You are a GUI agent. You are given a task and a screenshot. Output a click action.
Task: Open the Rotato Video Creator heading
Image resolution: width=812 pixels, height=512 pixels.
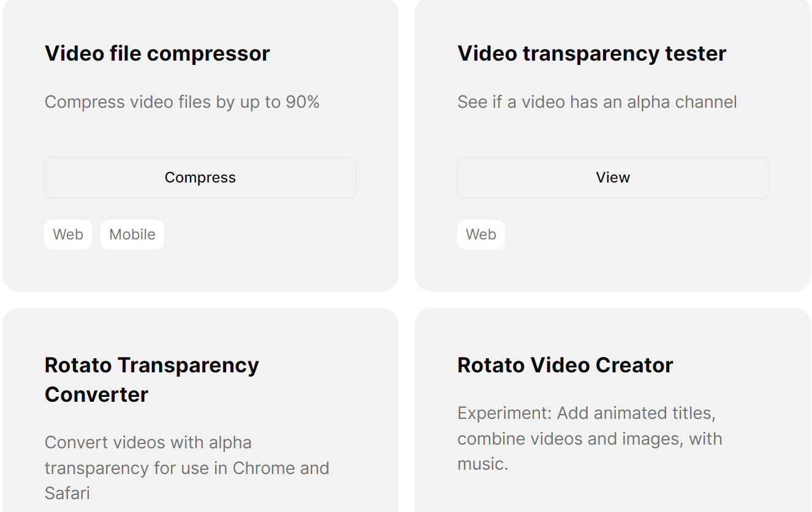click(565, 366)
